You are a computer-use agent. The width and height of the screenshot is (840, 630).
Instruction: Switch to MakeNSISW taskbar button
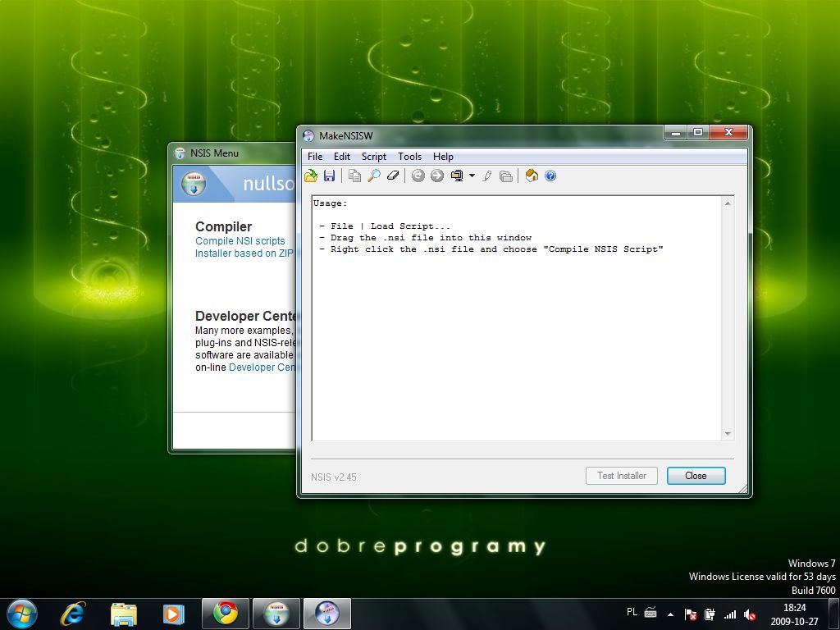pos(327,614)
